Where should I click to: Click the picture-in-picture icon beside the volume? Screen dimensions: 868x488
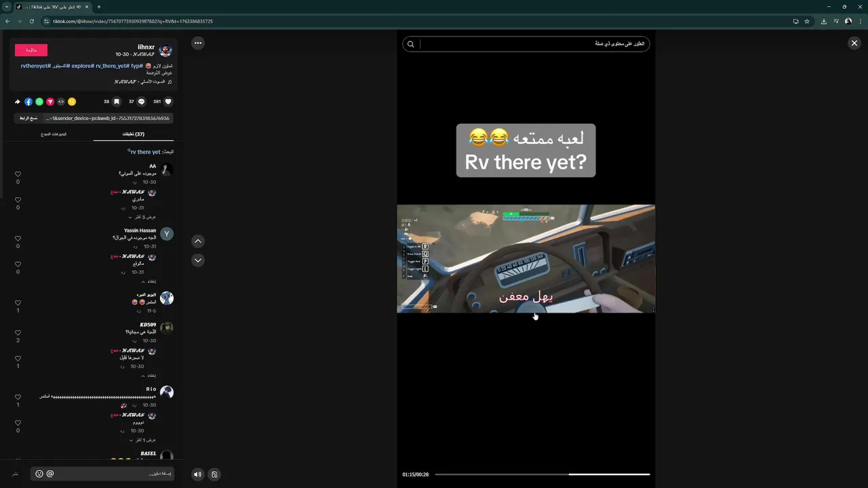[214, 474]
